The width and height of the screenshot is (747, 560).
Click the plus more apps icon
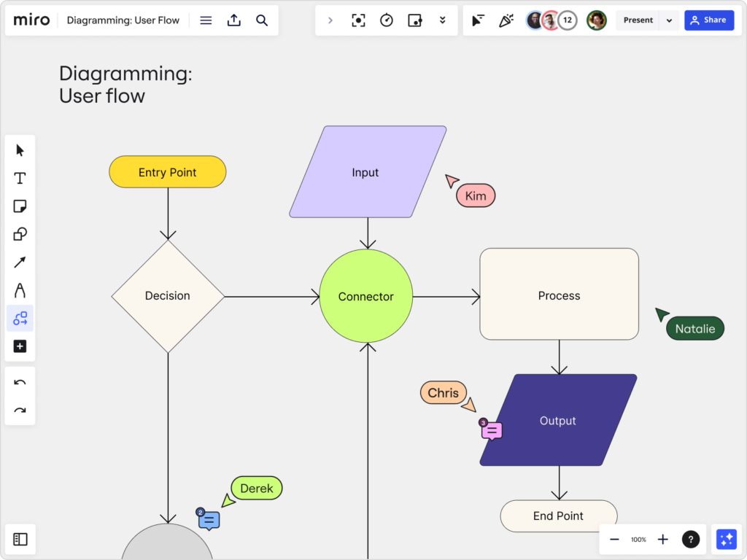tap(20, 346)
